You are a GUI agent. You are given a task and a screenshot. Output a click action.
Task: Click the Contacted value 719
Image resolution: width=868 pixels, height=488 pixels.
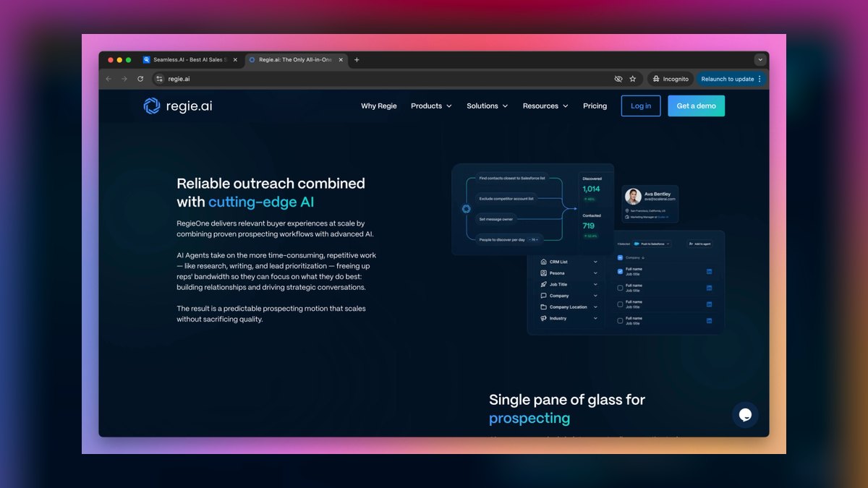click(589, 226)
